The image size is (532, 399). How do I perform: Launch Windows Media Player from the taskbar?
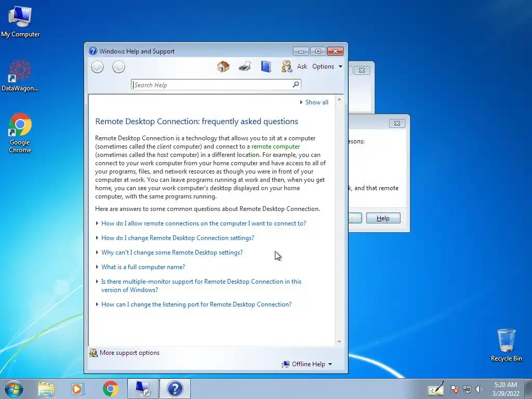point(77,389)
